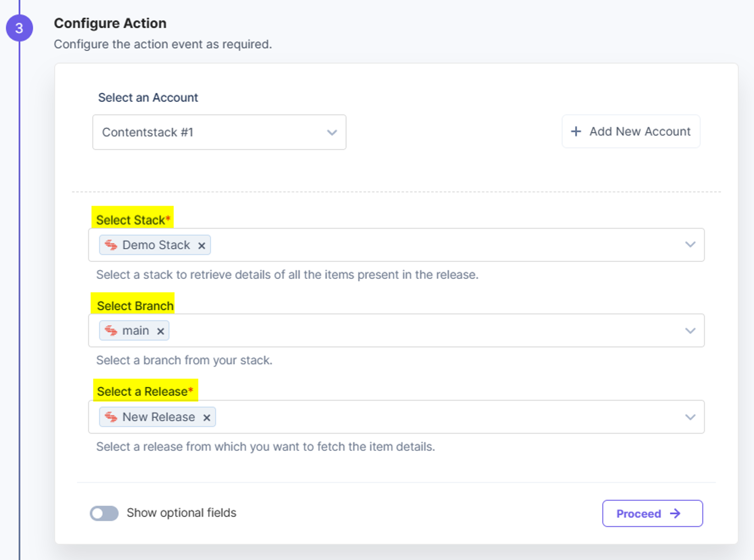Click the Show optional fields label
The width and height of the screenshot is (754, 560).
[181, 513]
